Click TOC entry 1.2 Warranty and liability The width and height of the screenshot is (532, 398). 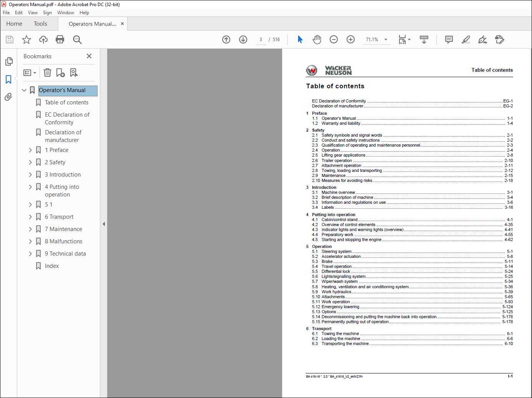tap(412, 123)
